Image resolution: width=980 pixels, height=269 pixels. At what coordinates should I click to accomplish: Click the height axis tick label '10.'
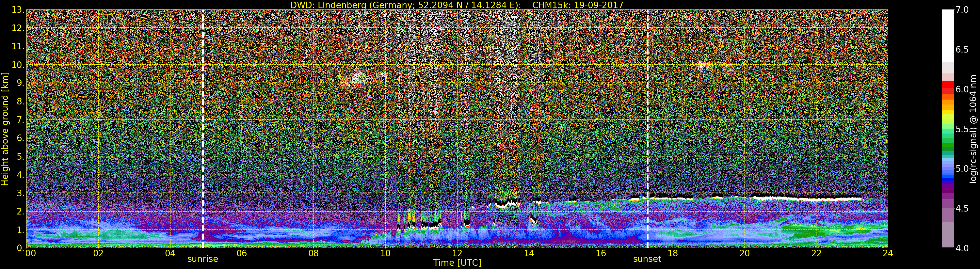click(18, 65)
